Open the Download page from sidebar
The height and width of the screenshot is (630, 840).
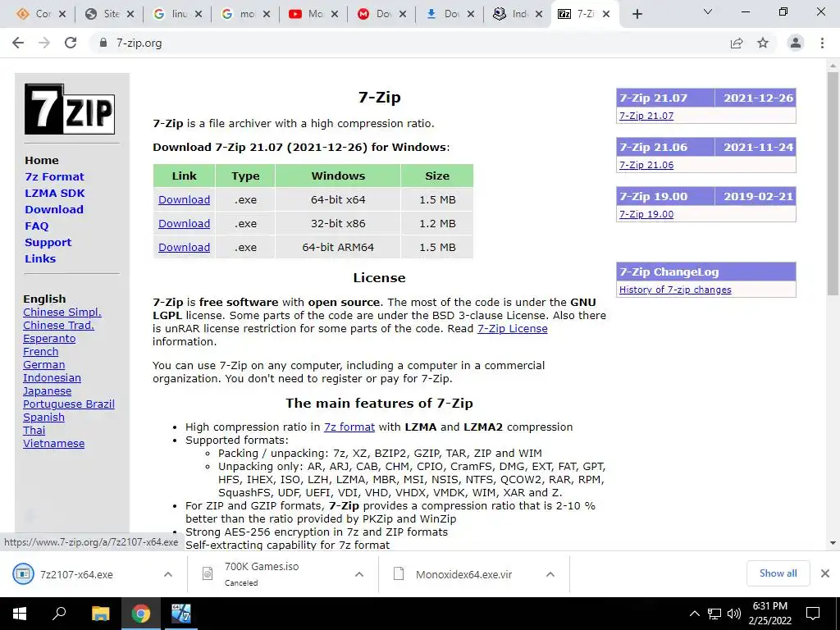pos(53,209)
